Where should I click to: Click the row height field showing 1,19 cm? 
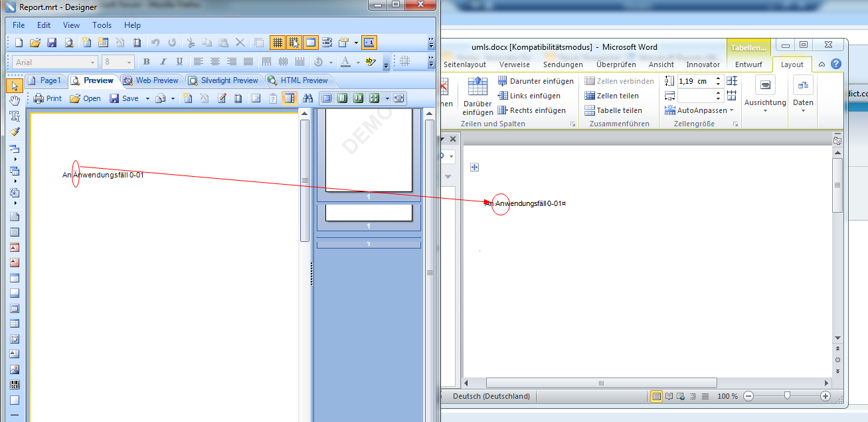coord(695,81)
